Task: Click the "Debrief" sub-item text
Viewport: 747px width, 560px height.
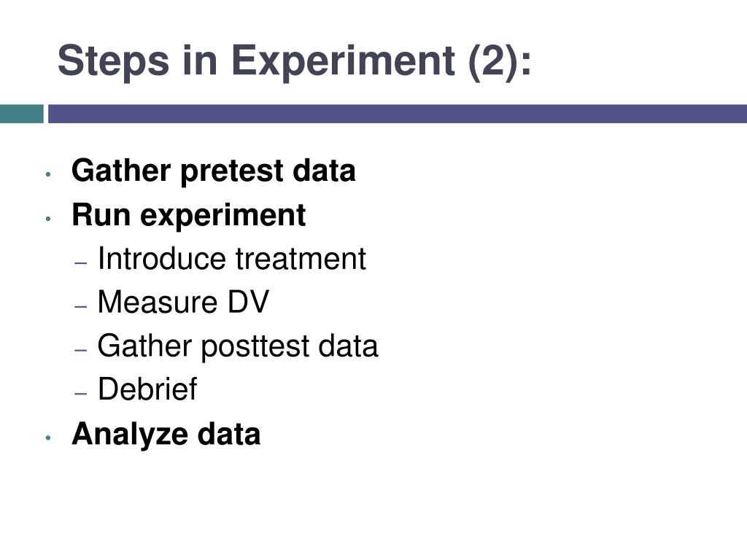Action: (x=147, y=389)
